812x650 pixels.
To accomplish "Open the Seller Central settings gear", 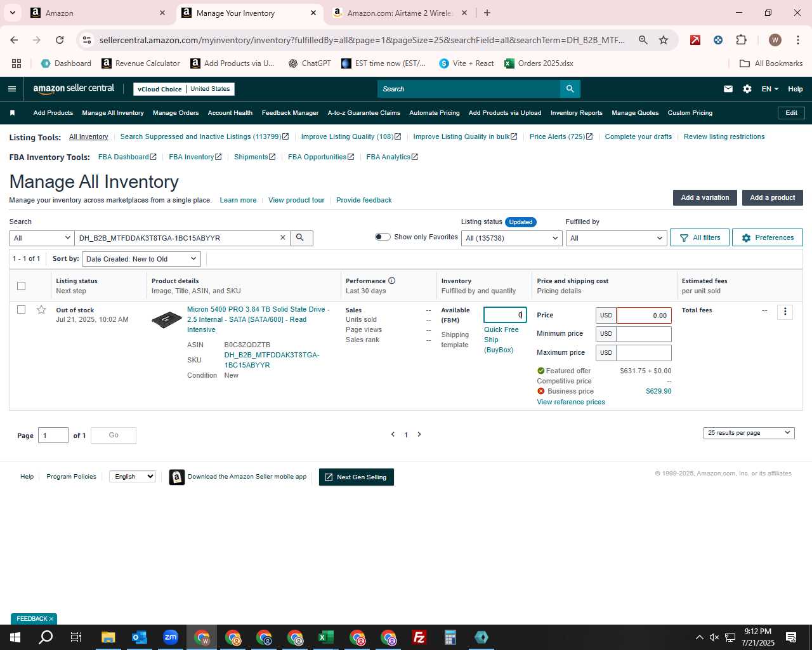I will coord(747,89).
